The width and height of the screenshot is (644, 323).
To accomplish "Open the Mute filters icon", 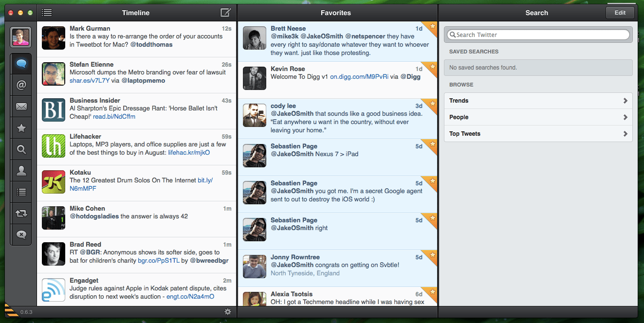I will tap(21, 234).
